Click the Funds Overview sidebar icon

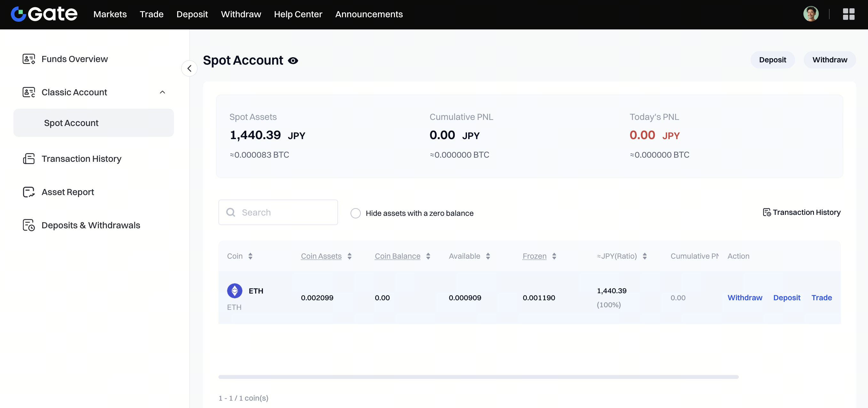click(29, 59)
